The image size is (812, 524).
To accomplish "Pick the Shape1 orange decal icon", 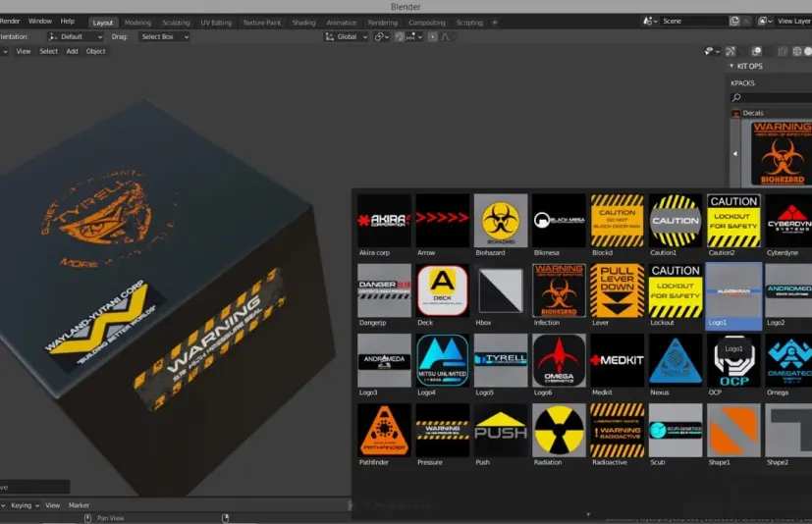I will tap(733, 430).
